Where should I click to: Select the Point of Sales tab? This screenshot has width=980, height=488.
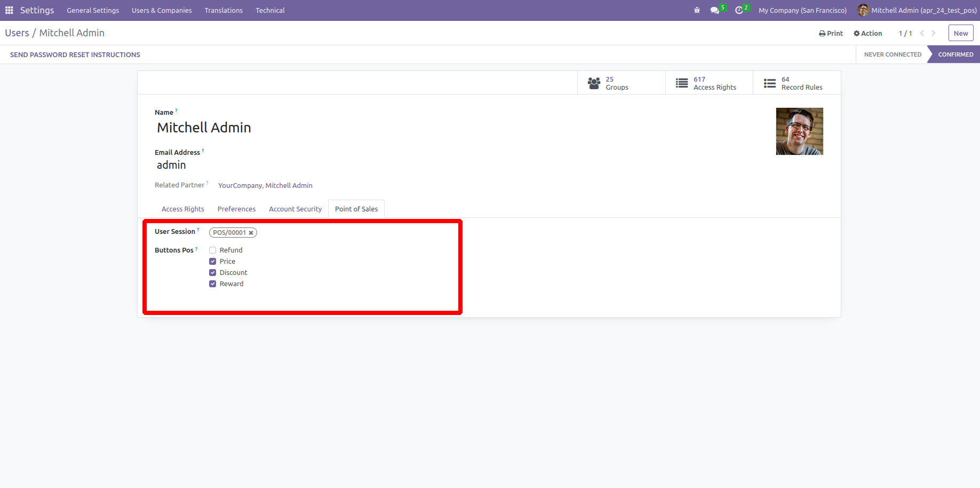356,209
